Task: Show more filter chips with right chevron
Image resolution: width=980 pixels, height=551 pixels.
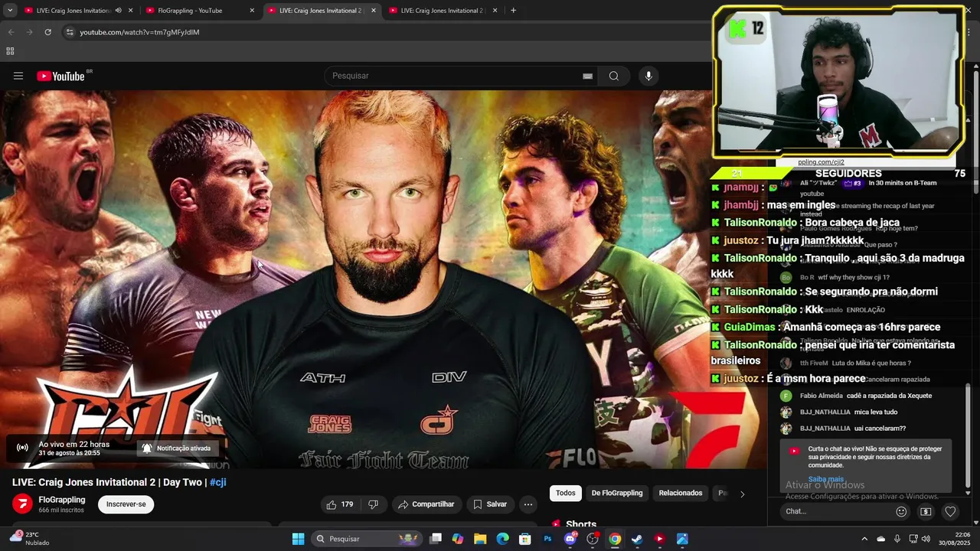Action: [742, 494]
